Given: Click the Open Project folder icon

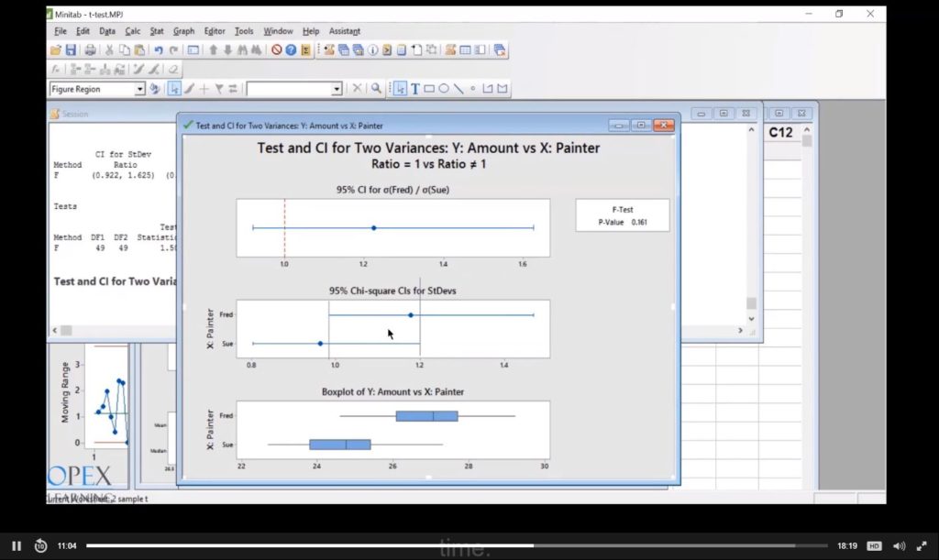Looking at the screenshot, I should [x=55, y=50].
